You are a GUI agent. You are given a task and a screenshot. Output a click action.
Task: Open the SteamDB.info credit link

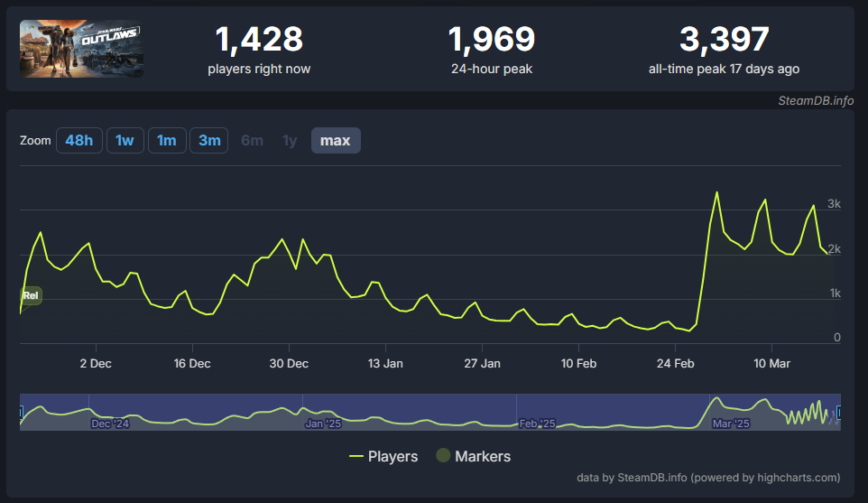tap(816, 101)
